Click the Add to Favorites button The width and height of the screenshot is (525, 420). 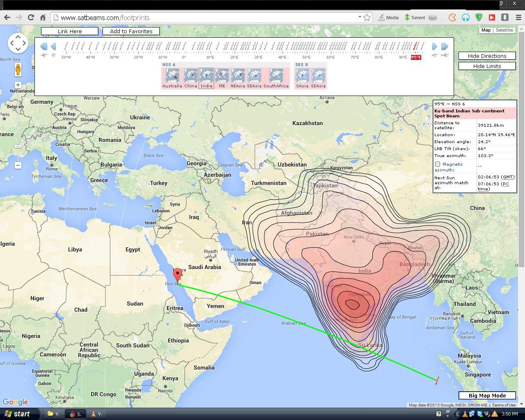[x=131, y=31]
